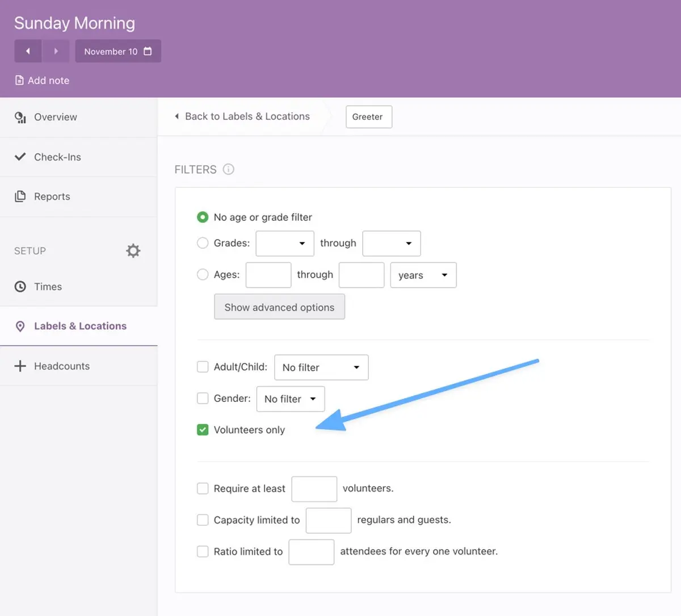Open the Overview sidebar item
The image size is (681, 616).
pyautogui.click(x=78, y=117)
